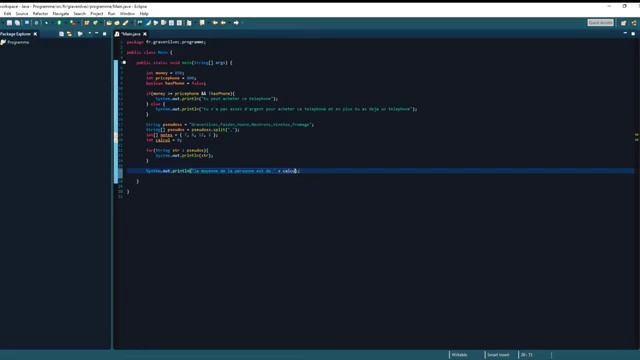Click the Search pencil-shaped toolbar icon
This screenshot has height=360, width=640.
point(125,23)
